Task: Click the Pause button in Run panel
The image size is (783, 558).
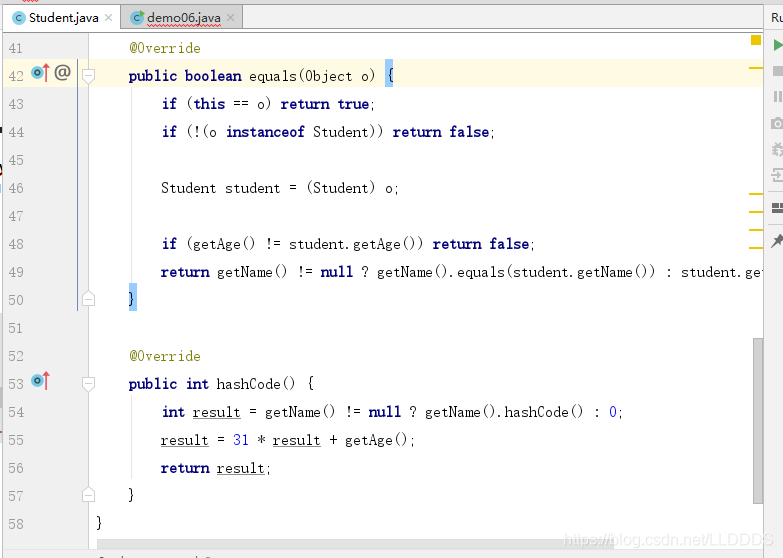Action: tap(778, 96)
